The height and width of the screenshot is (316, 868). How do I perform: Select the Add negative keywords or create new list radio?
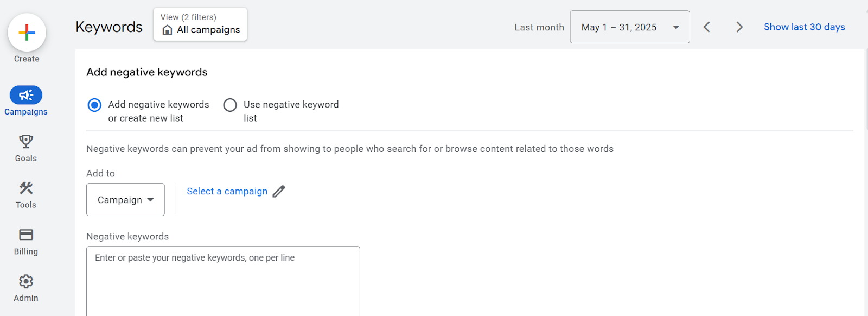click(x=94, y=105)
